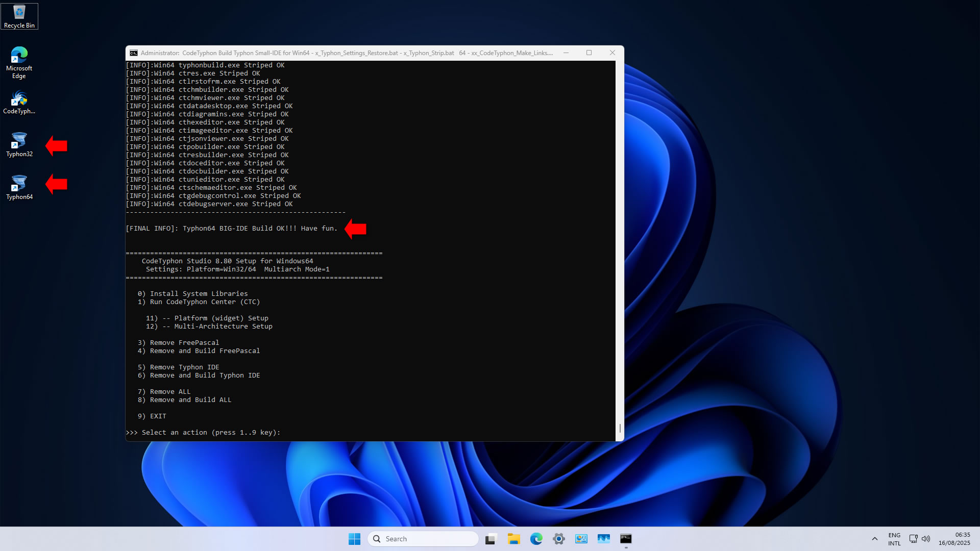Screen dimensions: 980x551
Task: Click '7) Remove ALL' line
Action: 164,392
